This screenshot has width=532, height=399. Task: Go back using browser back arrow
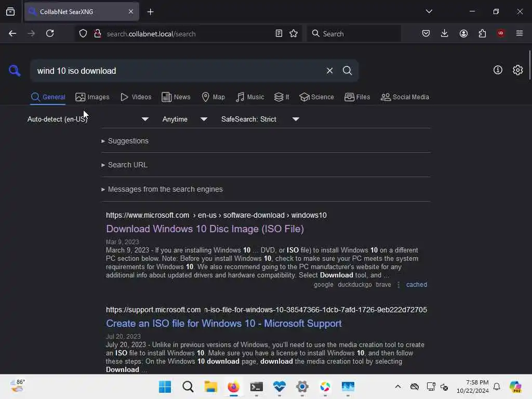click(x=12, y=33)
